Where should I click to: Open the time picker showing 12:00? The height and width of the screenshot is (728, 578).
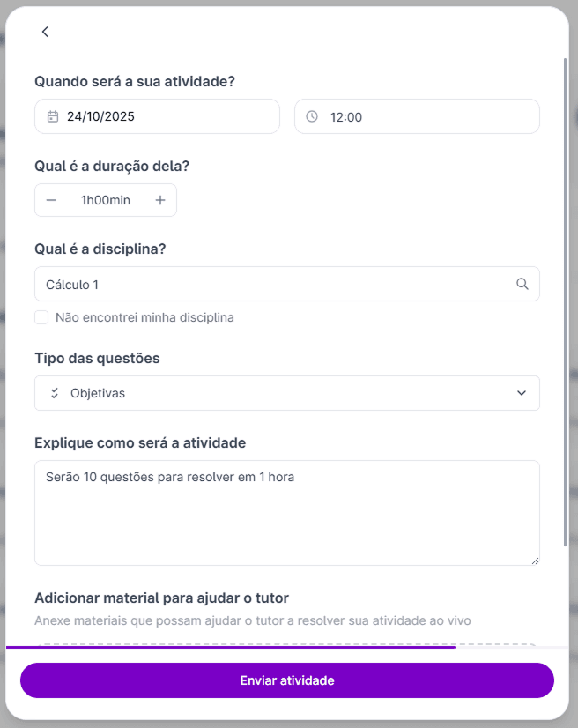pos(416,115)
